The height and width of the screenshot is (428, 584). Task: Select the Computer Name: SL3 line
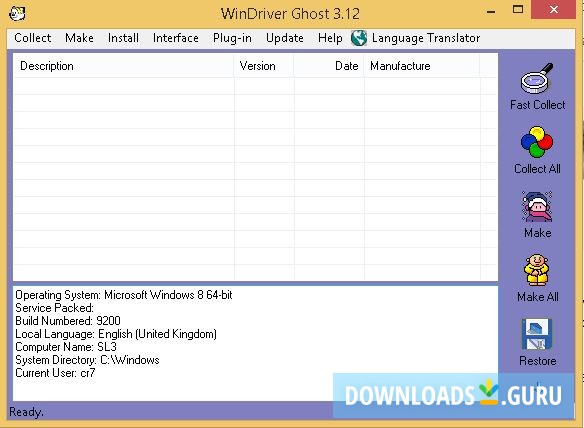click(66, 347)
